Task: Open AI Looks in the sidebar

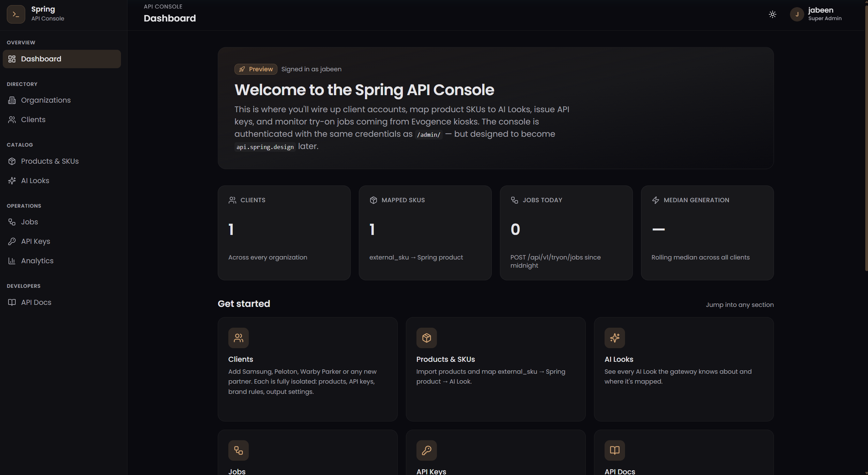Action: point(62,181)
